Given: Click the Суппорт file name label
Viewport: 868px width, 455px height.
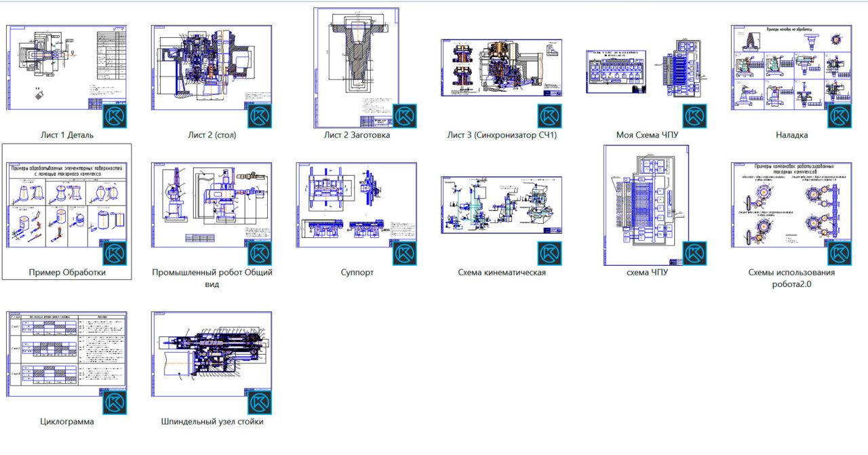Looking at the screenshot, I should coord(357,273).
